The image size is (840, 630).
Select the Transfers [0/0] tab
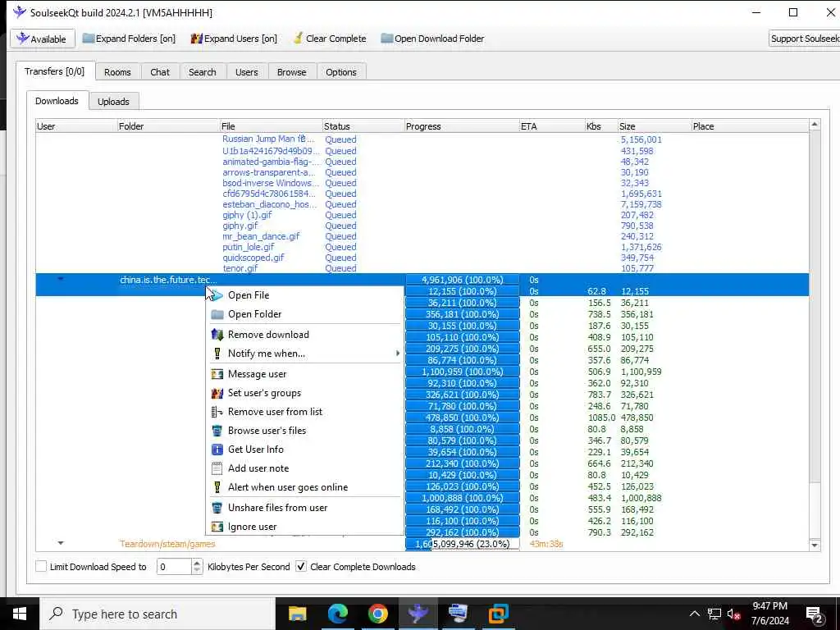click(x=55, y=71)
